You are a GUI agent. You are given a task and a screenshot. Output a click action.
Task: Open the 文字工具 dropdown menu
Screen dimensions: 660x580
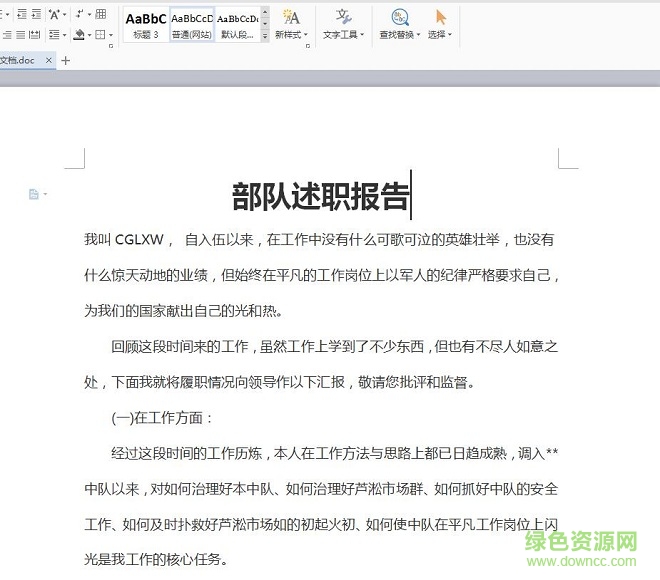362,35
